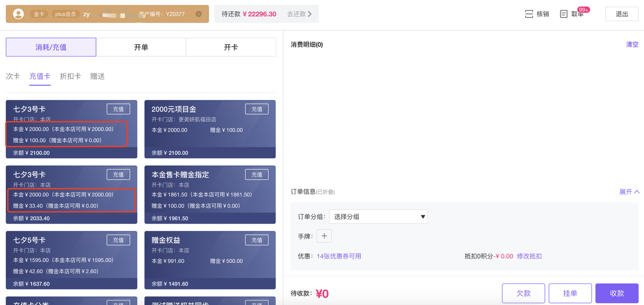Click balance 余额 ¥1491.60
644x305 pixels.
(170, 284)
